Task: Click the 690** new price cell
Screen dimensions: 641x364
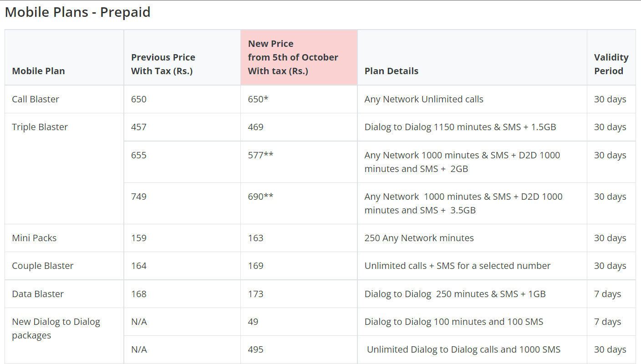Action: click(260, 197)
